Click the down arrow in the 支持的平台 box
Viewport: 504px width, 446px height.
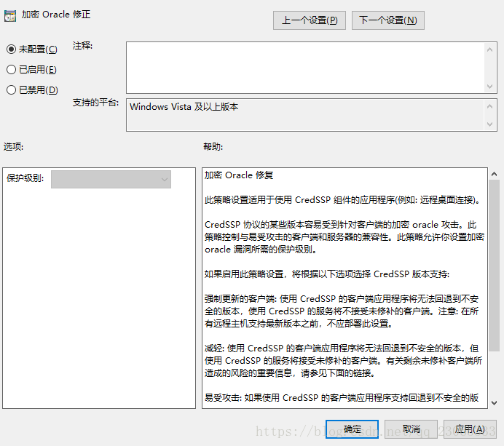tap(490, 124)
